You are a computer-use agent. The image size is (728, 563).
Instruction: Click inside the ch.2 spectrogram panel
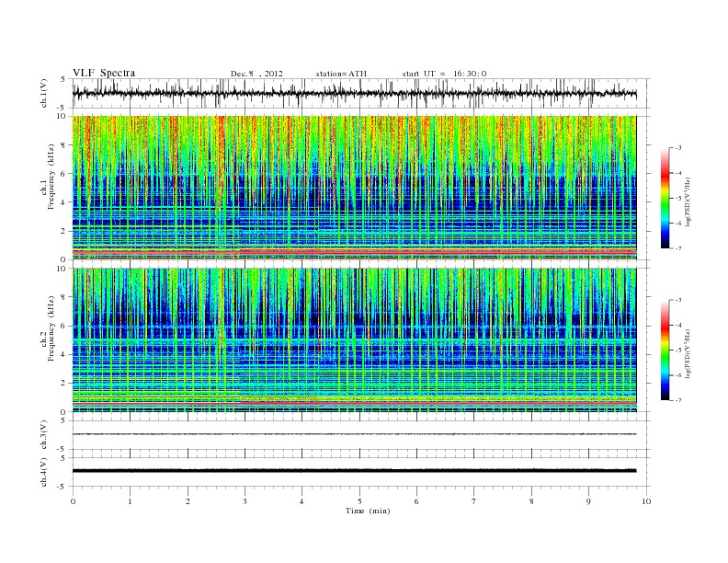click(x=354, y=339)
